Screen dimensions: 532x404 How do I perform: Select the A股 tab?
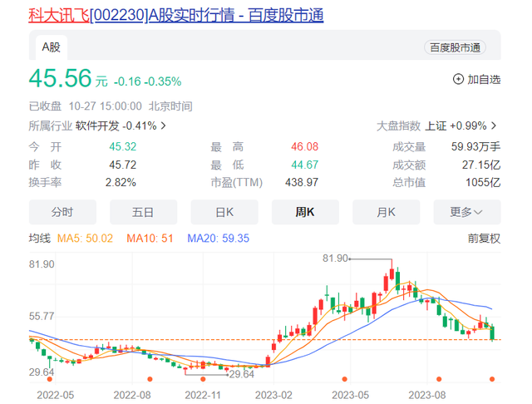[52, 47]
